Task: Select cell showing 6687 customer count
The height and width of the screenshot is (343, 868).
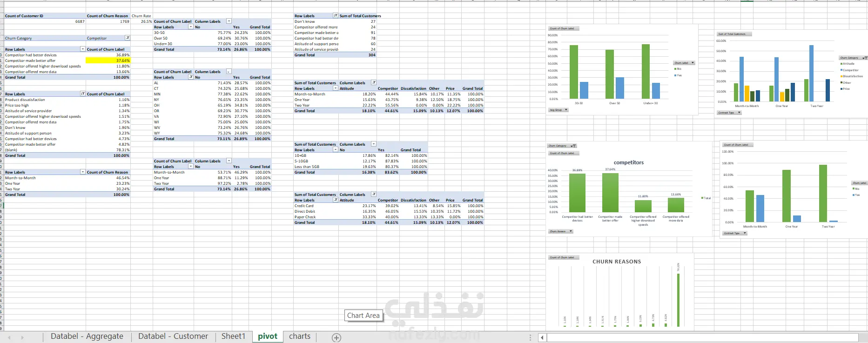Action: (x=45, y=21)
